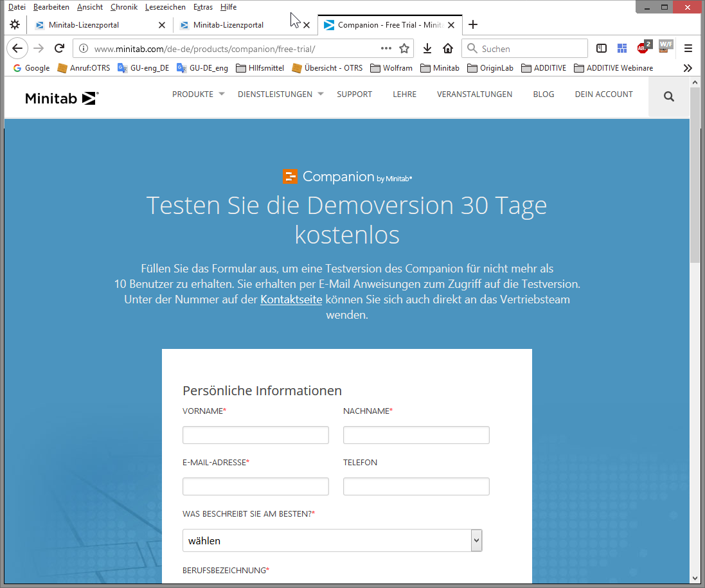Switch to the first Minitab-Lizenzportal tab
705x588 pixels.
pyautogui.click(x=100, y=25)
